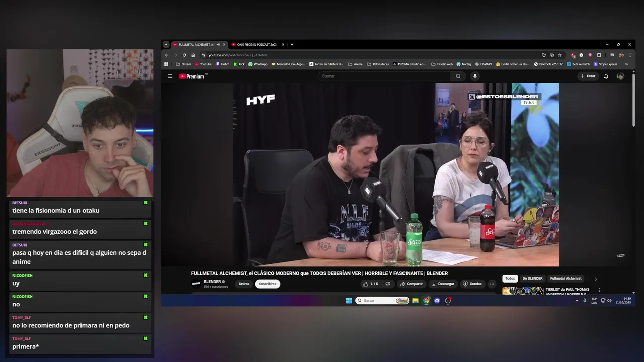Screen dimensions: 644x362
Task: Mute the Fullmetal Alchemist tab audio
Action: [218, 45]
